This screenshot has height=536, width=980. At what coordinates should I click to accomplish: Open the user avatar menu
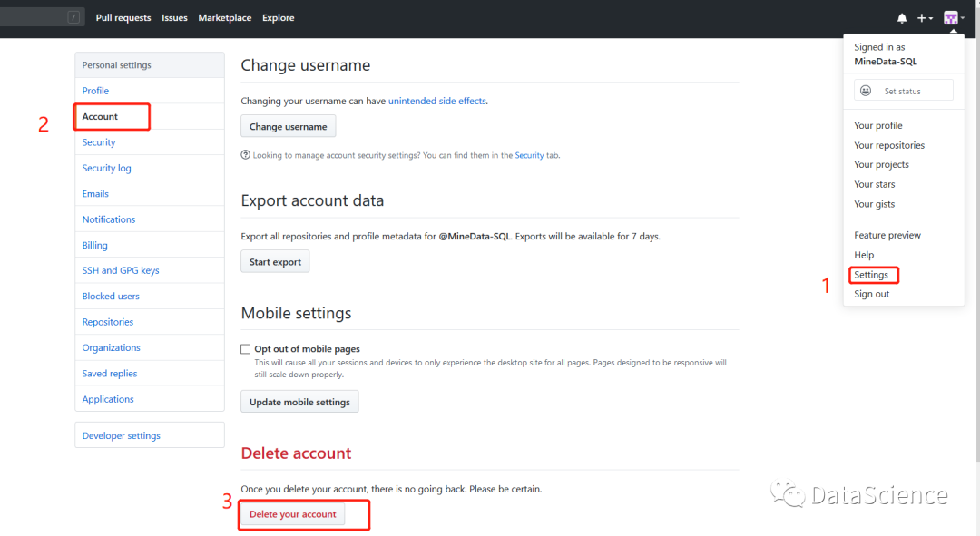[x=953, y=18]
